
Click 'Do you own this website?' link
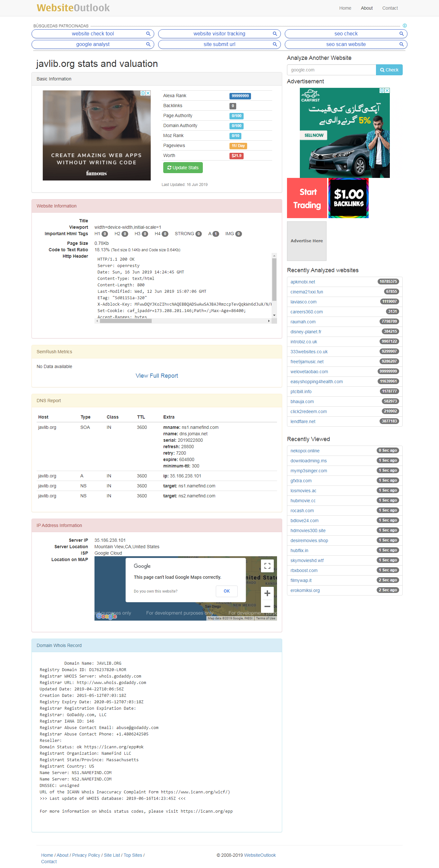click(x=156, y=591)
